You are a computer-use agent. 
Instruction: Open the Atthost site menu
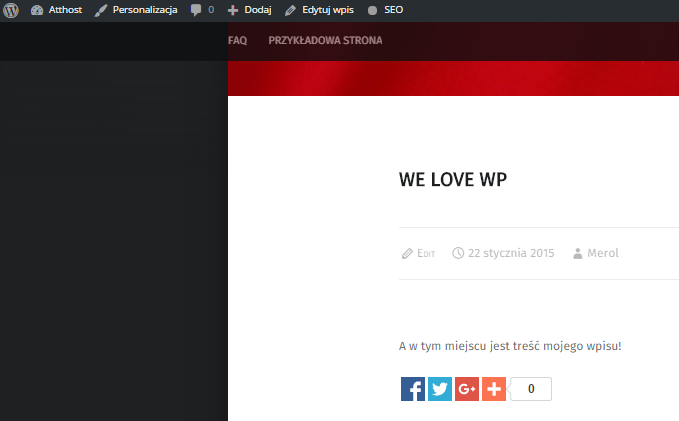click(x=65, y=10)
